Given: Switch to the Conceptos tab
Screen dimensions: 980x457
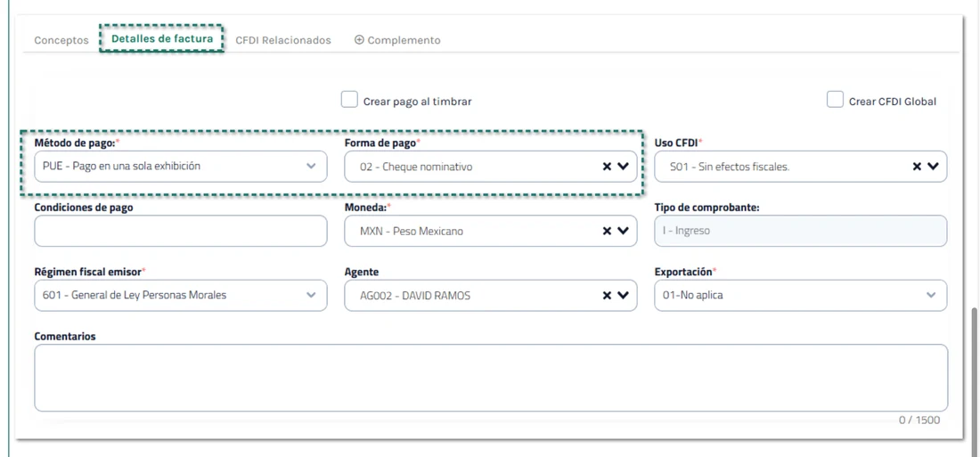Looking at the screenshot, I should [x=61, y=40].
